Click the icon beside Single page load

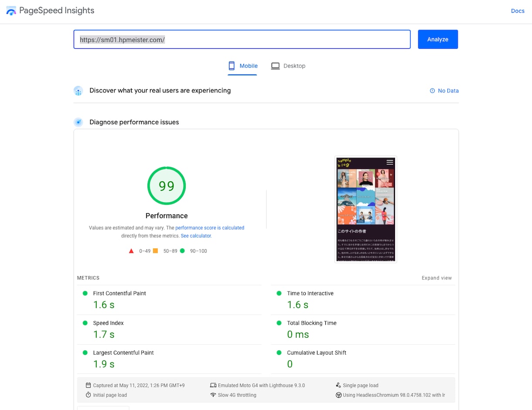click(338, 385)
